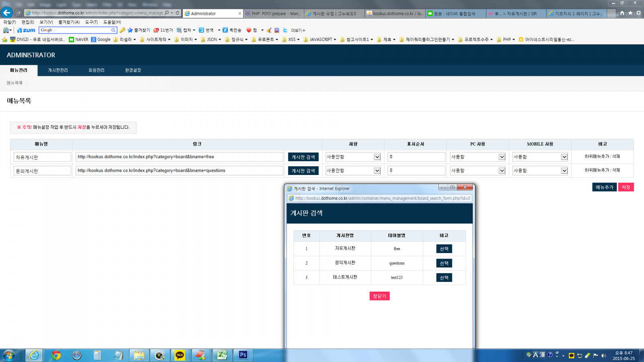Click the magnifier in the Google search box

click(x=114, y=30)
